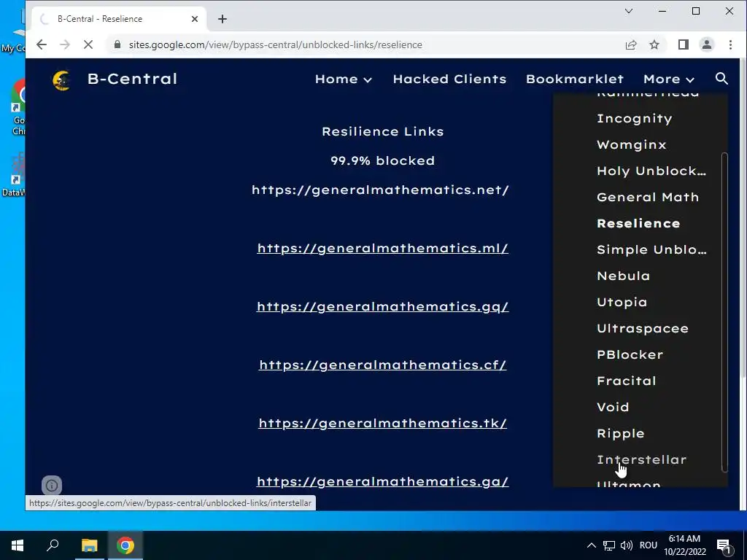This screenshot has width=747, height=560.
Task: Click the ROU language indicator
Action: click(649, 545)
